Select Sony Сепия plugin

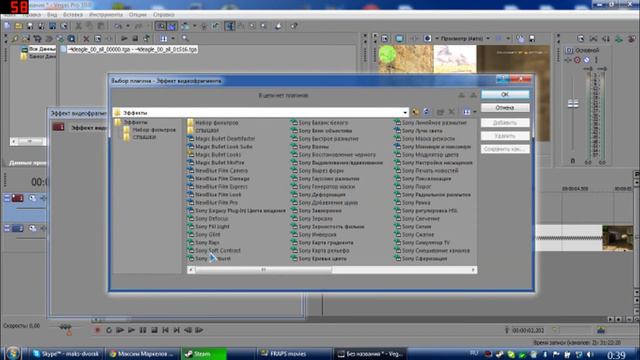(416, 227)
